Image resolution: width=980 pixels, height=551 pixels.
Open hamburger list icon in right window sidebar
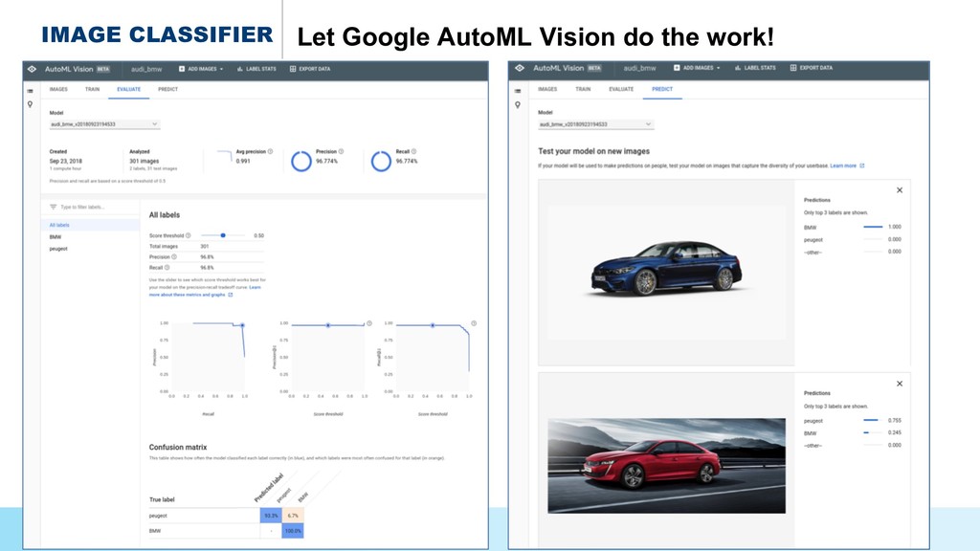click(518, 91)
